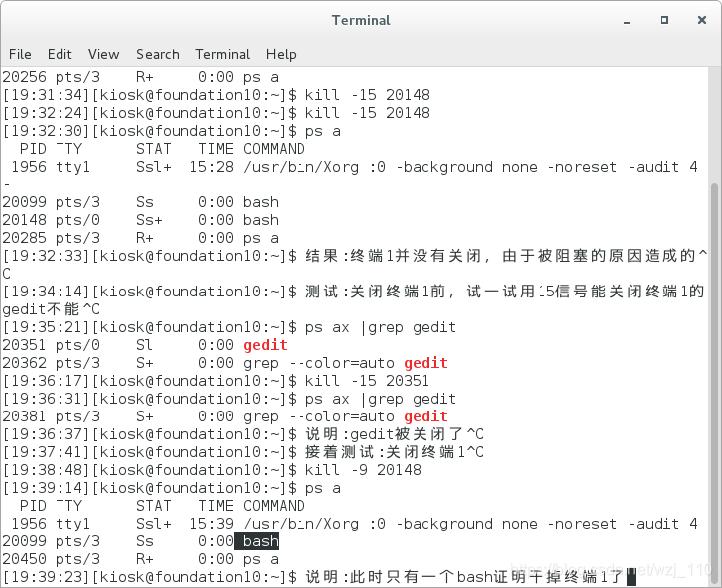722x588 pixels.
Task: Click the 'kill -15 20351' command text
Action: coord(367,381)
